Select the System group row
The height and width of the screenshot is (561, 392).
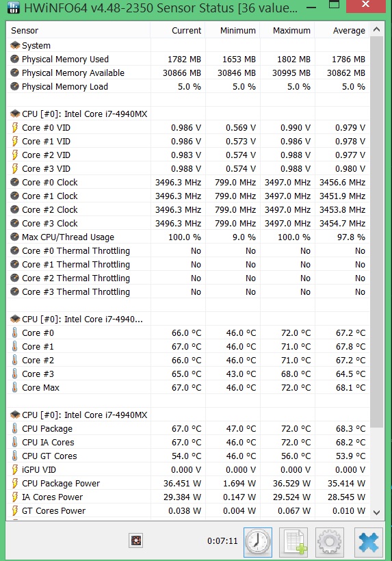click(188, 45)
